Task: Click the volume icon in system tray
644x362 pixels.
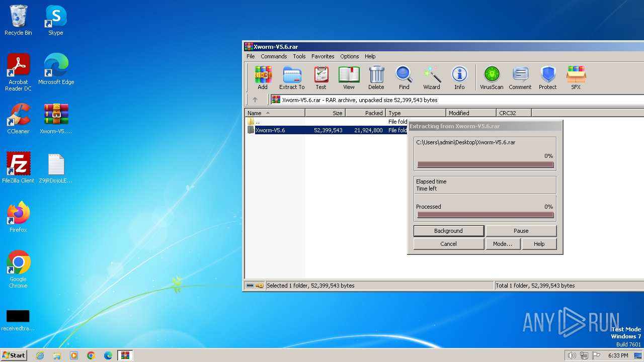Action: click(x=572, y=355)
